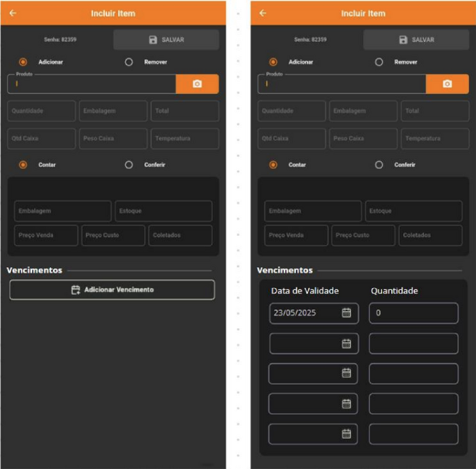Screen dimensions: 476x469
Task: Click the Quantidade field containing 0
Action: pyautogui.click(x=413, y=313)
